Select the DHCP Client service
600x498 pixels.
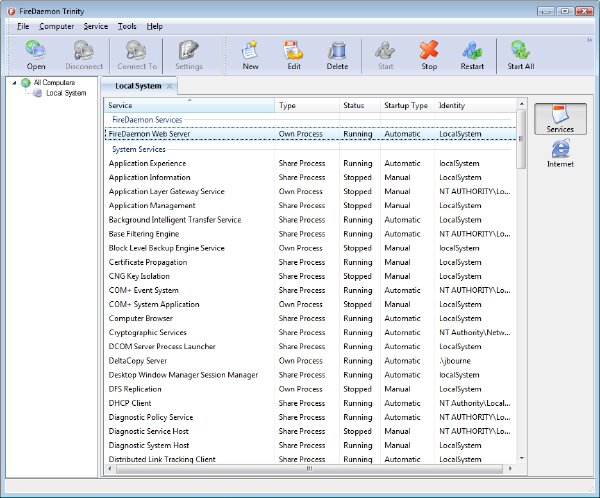[x=310, y=403]
